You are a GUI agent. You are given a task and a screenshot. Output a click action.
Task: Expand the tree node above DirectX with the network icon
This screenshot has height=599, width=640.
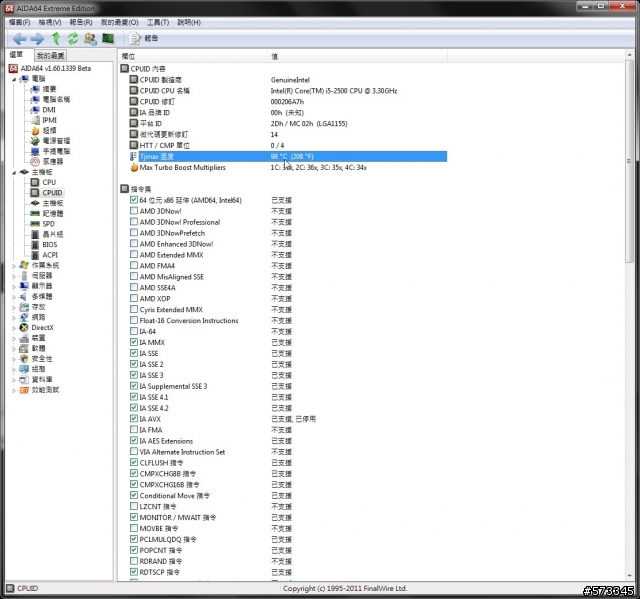coord(14,317)
